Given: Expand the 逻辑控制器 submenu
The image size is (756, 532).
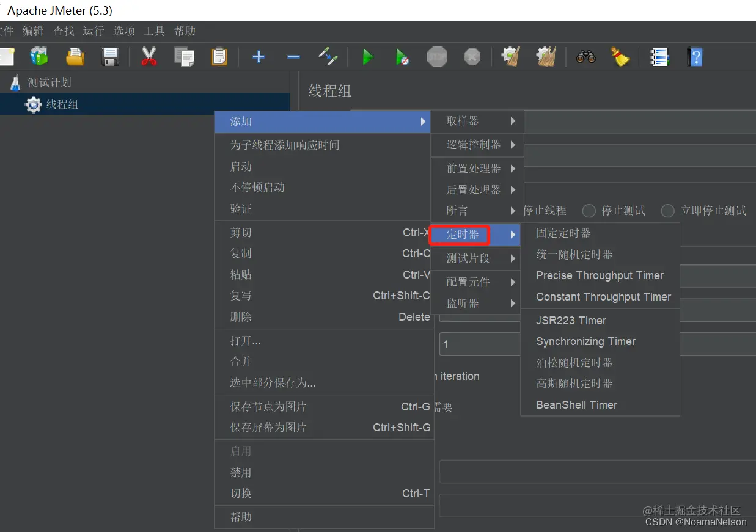Looking at the screenshot, I should (x=477, y=145).
